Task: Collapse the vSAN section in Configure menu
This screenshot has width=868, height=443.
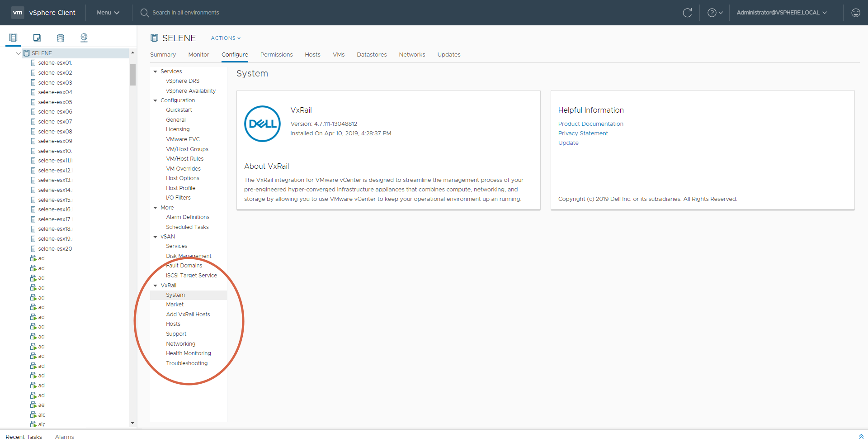Action: [x=156, y=237]
